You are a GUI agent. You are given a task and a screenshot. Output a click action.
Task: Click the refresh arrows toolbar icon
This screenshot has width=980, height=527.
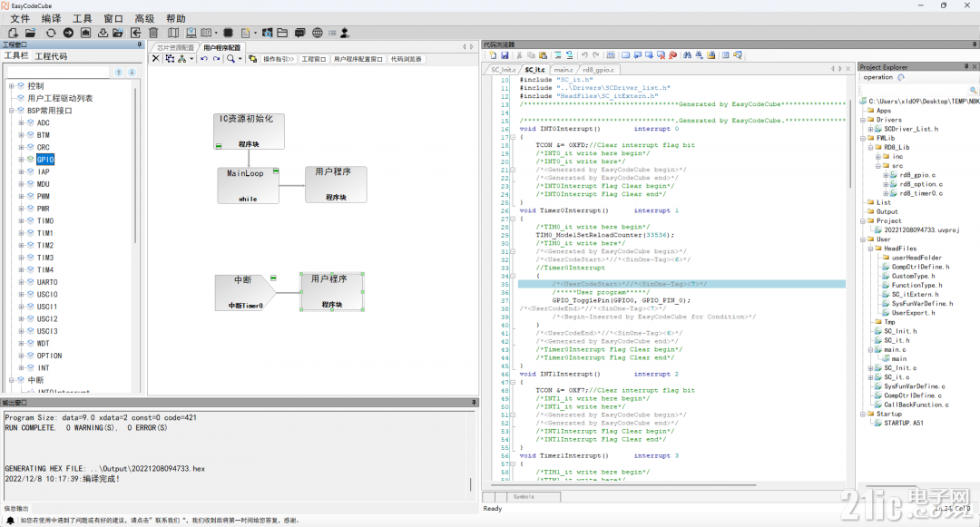[51, 33]
